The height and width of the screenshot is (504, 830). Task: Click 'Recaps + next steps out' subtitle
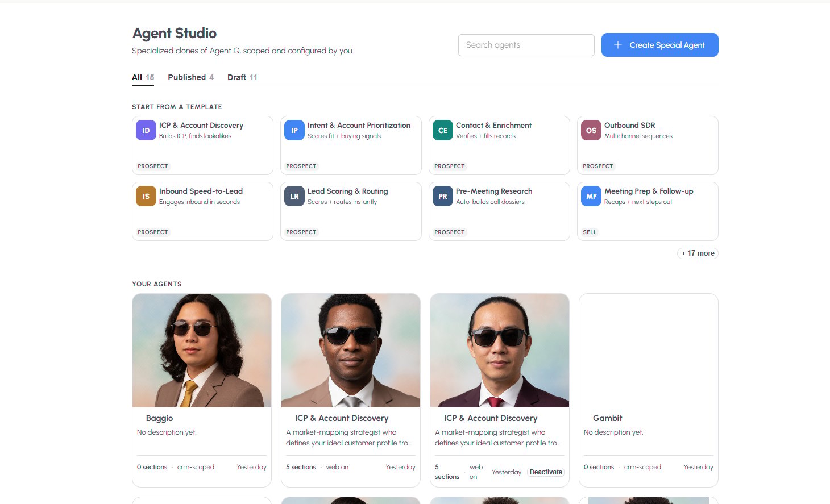[638, 202]
